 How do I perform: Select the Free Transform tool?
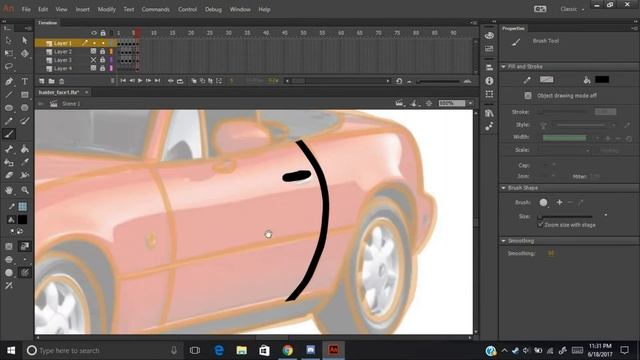9,53
